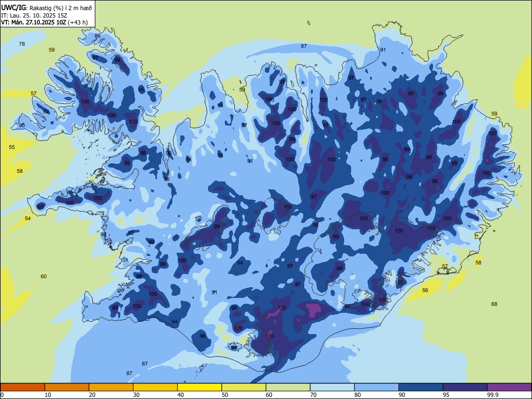Viewport: 532px width, 399px height.
Task: Click the '86' value on the northern Westfjords
Action: (x=97, y=36)
